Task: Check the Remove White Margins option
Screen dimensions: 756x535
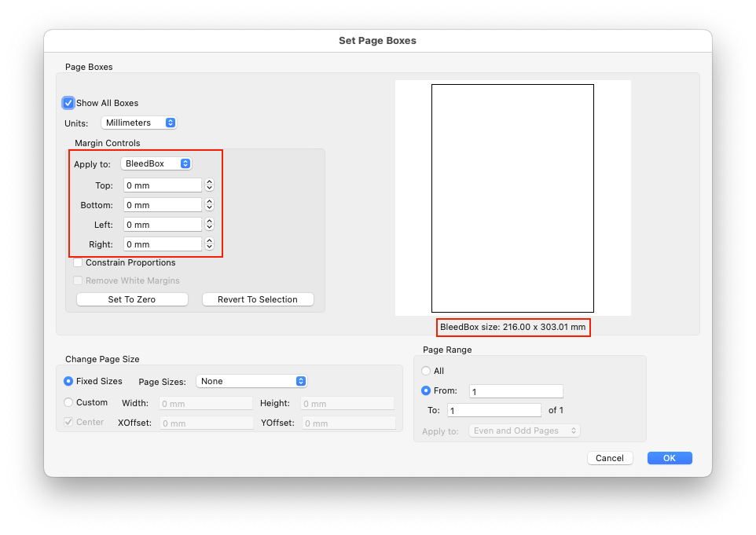Action: pyautogui.click(x=77, y=280)
